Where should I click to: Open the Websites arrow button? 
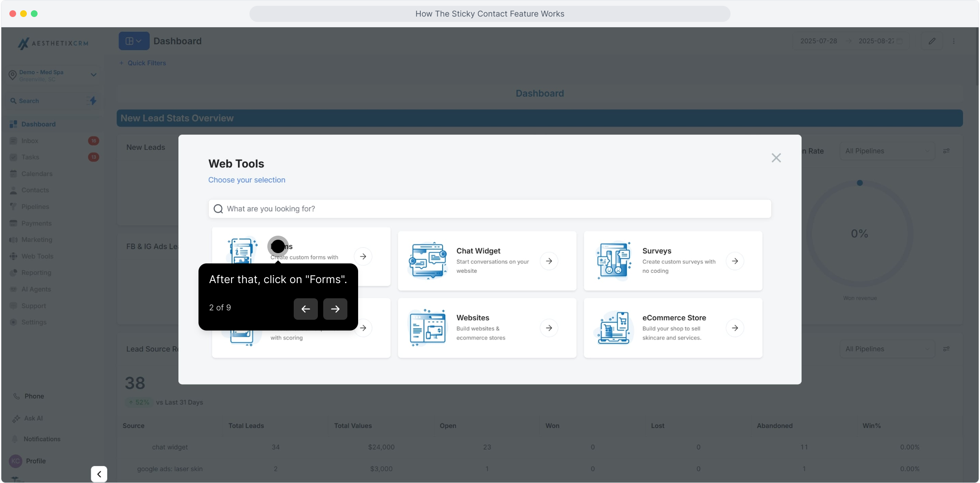549,328
